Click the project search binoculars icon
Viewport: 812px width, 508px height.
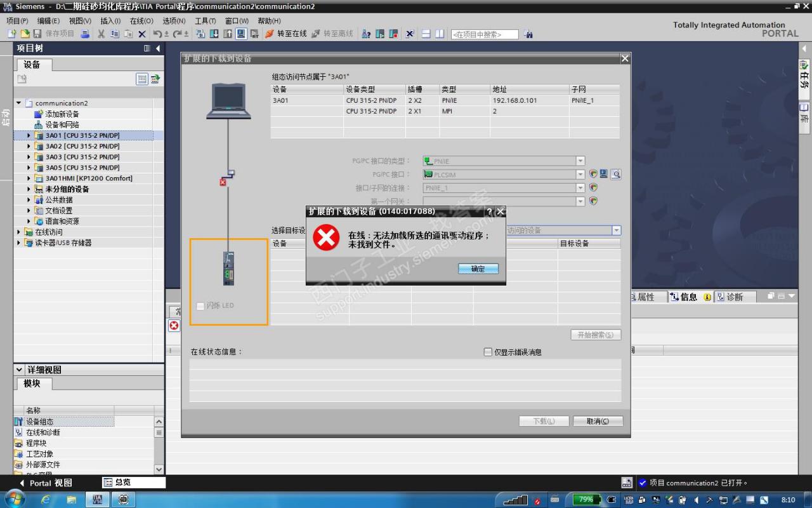pyautogui.click(x=528, y=34)
